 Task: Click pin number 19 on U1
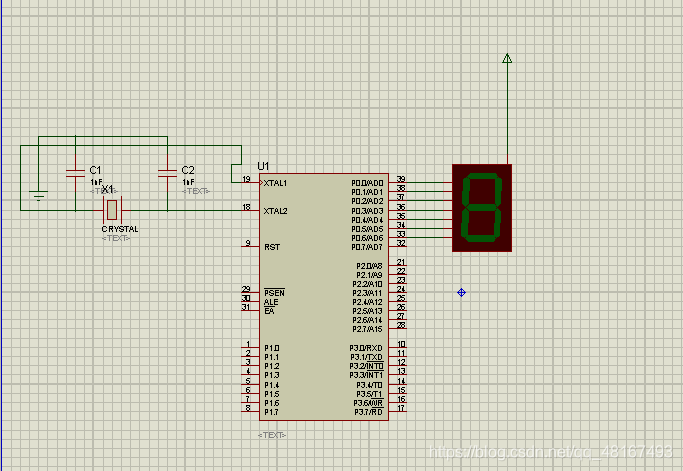coord(247,179)
